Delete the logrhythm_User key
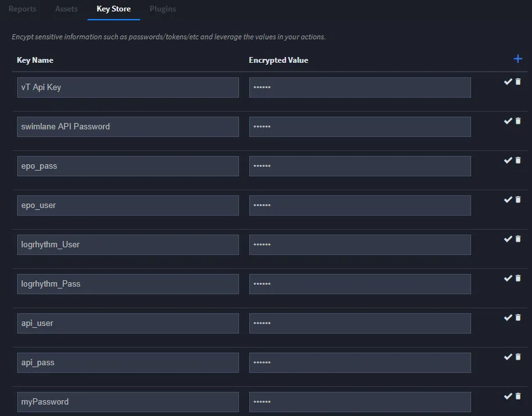Viewport: 532px width, 416px height. click(x=518, y=239)
